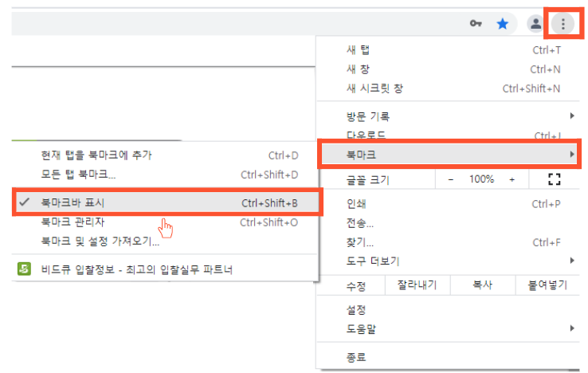588x373 pixels.
Task: Toggle fullscreen mode icon
Action: [555, 179]
